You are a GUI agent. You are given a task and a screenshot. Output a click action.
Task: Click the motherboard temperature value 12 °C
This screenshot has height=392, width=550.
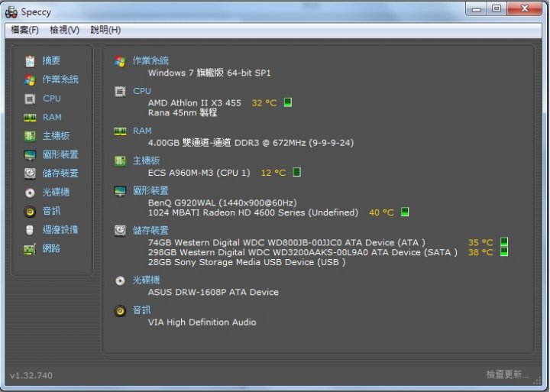[x=273, y=173]
